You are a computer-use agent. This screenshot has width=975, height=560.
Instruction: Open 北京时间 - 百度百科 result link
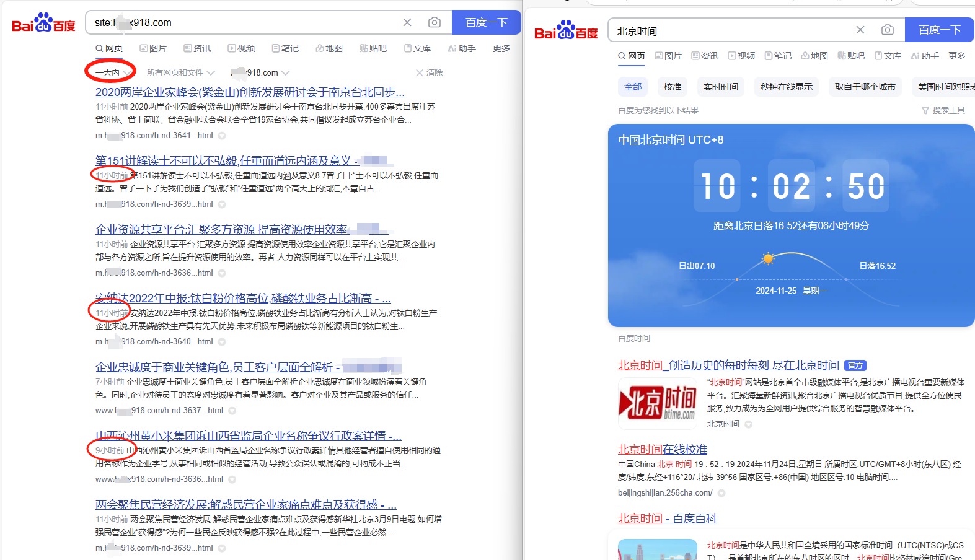[668, 518]
